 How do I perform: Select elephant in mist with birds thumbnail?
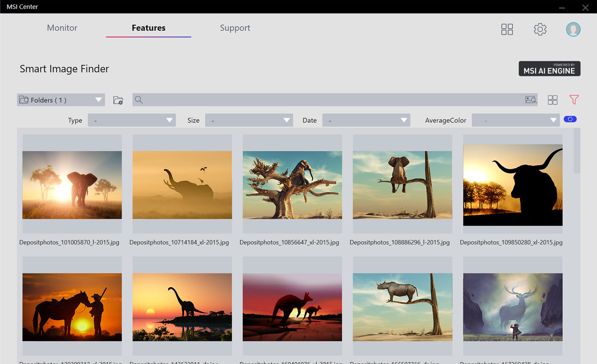pos(182,185)
